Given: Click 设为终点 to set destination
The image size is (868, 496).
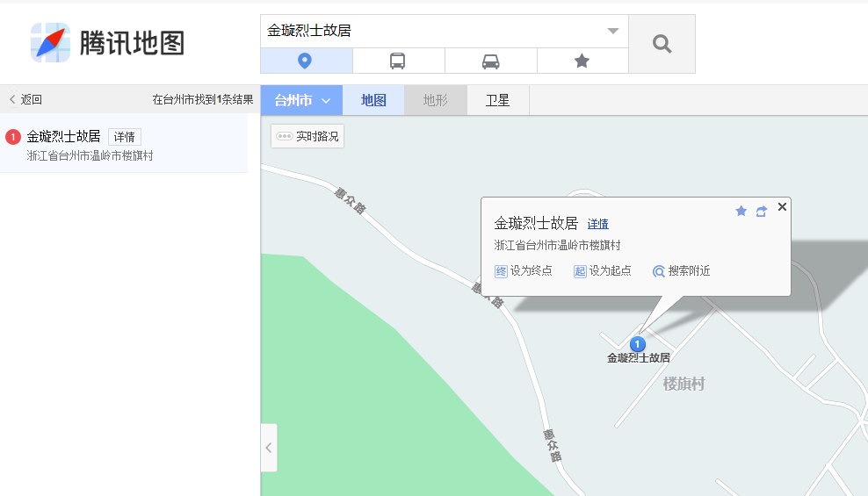Looking at the screenshot, I should [x=524, y=271].
